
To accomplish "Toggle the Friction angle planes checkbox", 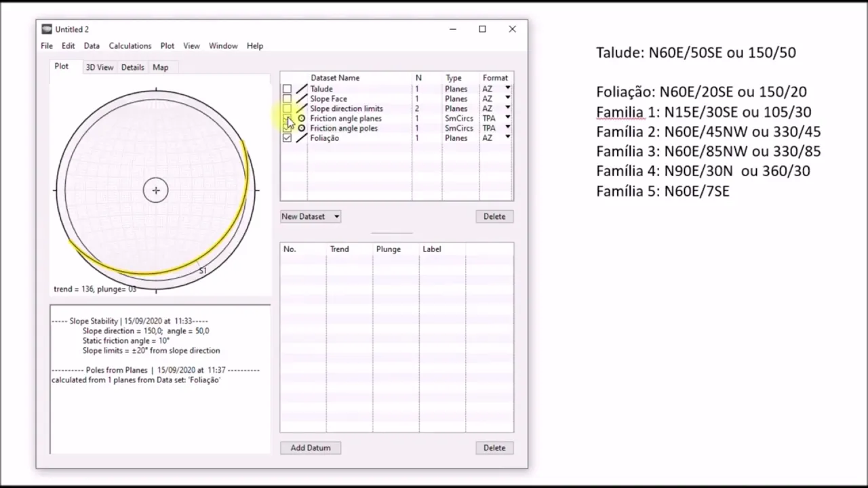I will pyautogui.click(x=288, y=119).
